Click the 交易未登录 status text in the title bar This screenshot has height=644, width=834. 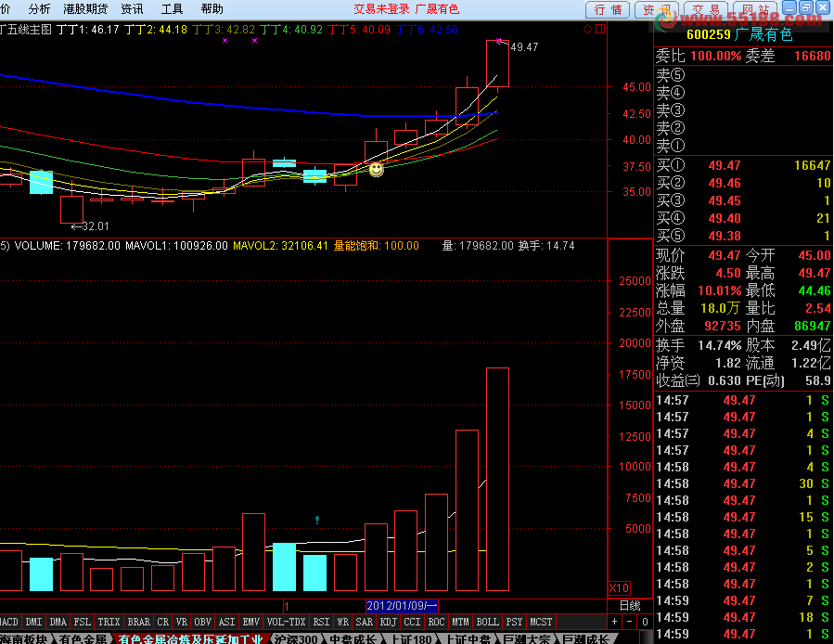click(381, 9)
